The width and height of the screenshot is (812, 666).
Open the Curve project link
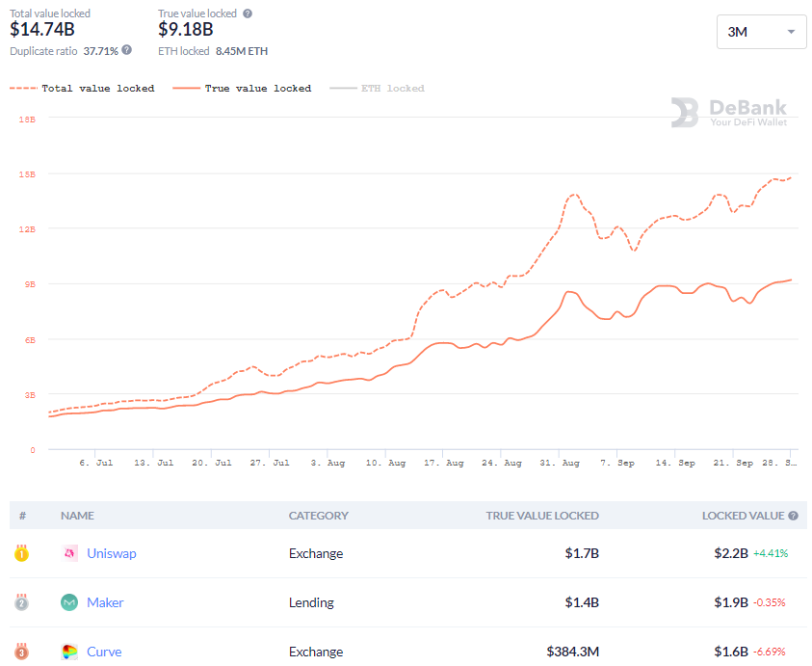[x=104, y=652]
